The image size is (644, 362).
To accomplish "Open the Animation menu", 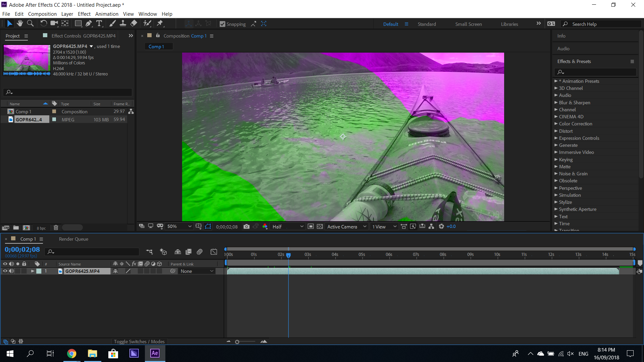I will pyautogui.click(x=107, y=14).
